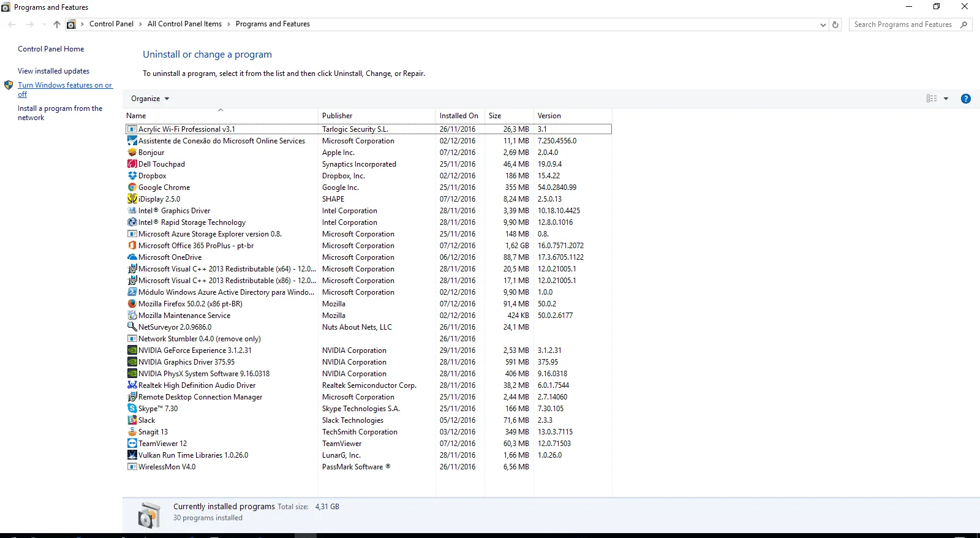Click the version 54.0.2840.99 cell

click(x=557, y=188)
